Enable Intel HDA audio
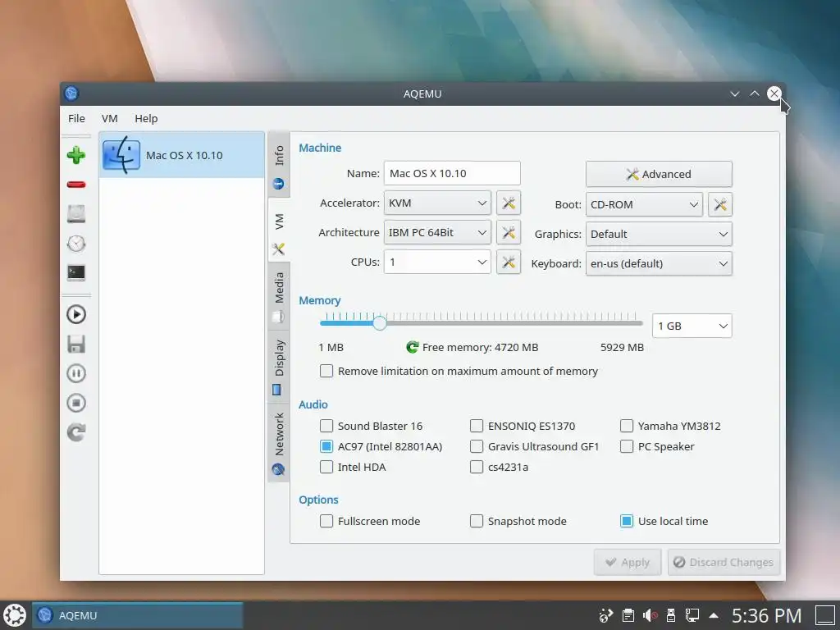 click(326, 467)
